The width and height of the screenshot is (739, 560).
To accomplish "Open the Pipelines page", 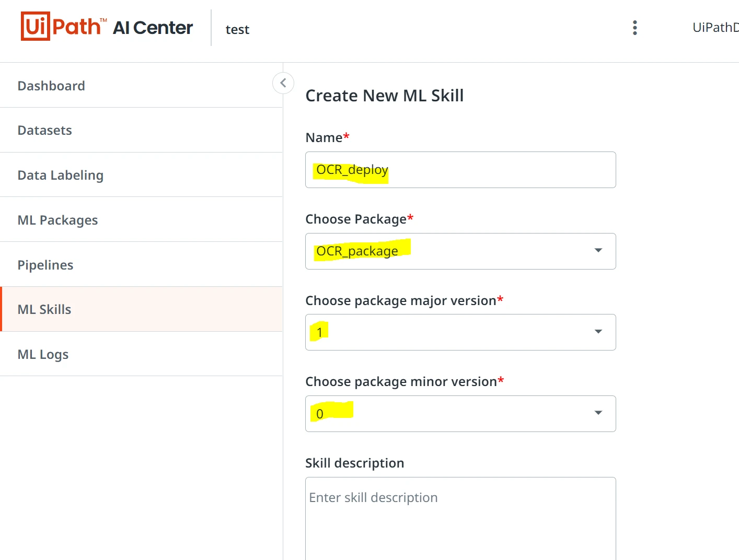I will click(x=141, y=265).
